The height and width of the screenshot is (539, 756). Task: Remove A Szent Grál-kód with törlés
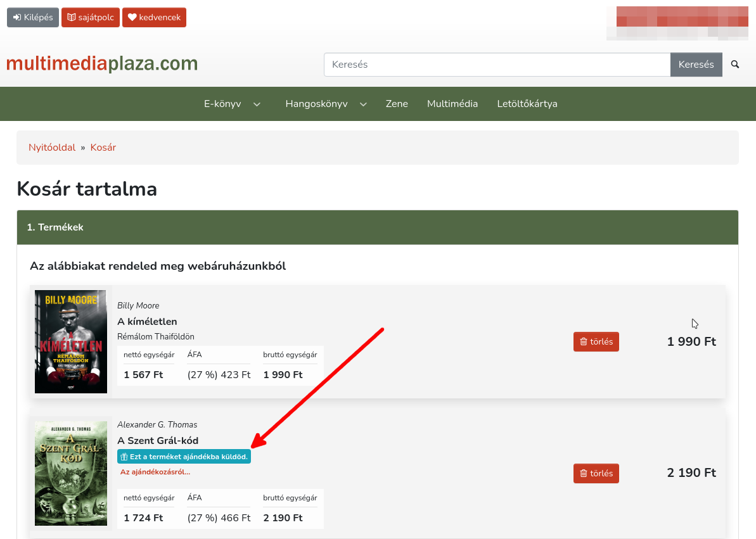(x=596, y=473)
